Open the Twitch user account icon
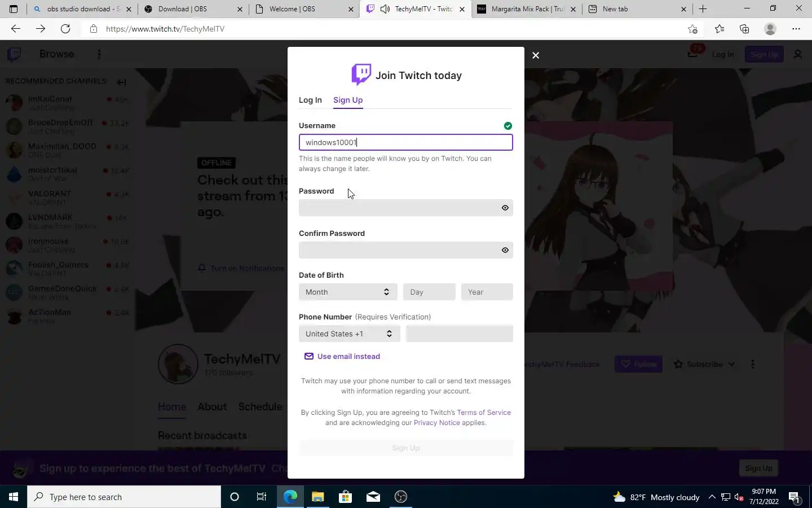Viewport: 812px width, 508px height. coord(798,54)
